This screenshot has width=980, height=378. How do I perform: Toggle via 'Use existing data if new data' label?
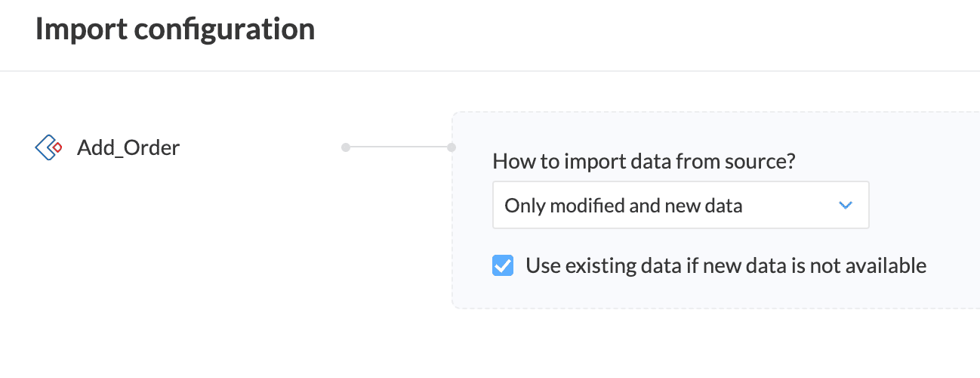pyautogui.click(x=649, y=266)
